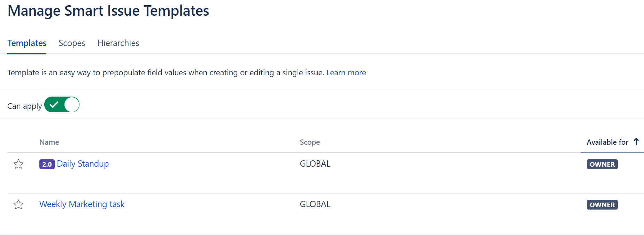The image size is (644, 235).
Task: Open the Daily Standup template
Action: (83, 164)
